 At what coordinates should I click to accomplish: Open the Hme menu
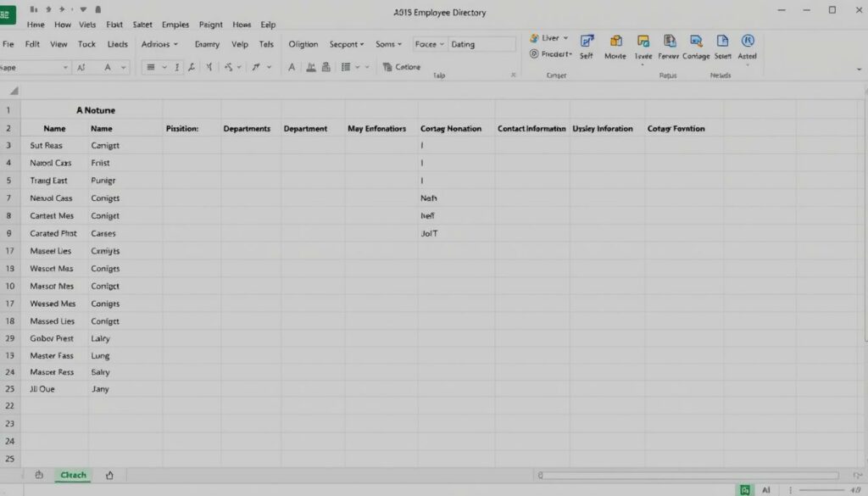(36, 25)
